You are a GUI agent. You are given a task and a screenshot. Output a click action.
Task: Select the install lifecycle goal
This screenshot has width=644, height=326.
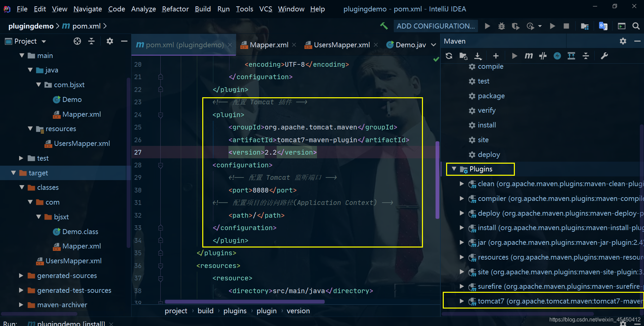tap(487, 125)
